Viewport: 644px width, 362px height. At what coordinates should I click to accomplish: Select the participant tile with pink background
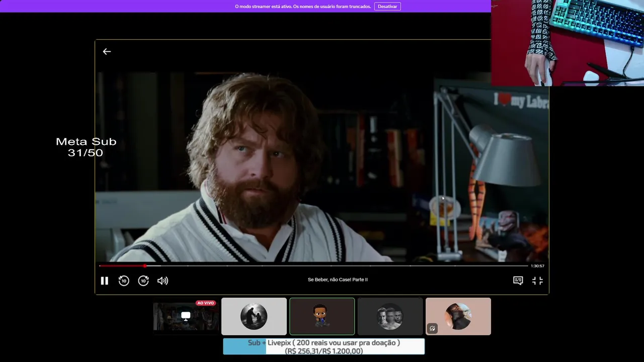click(458, 316)
